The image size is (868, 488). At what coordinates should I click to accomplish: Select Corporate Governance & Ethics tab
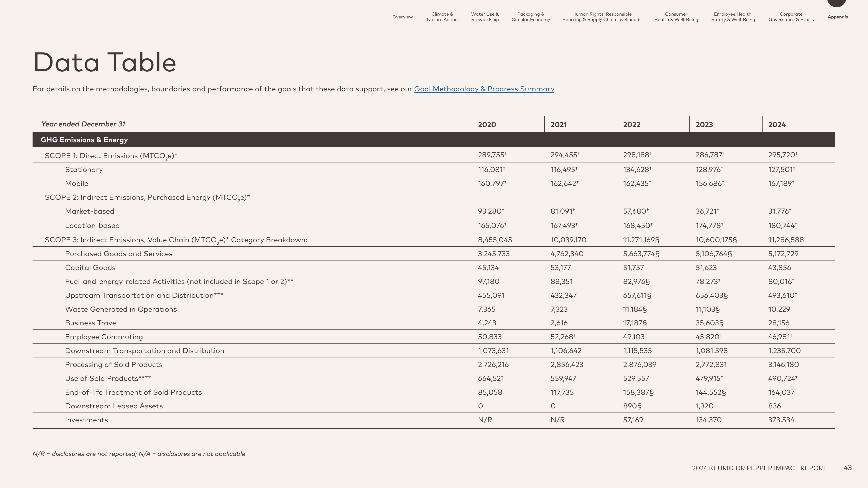(791, 17)
